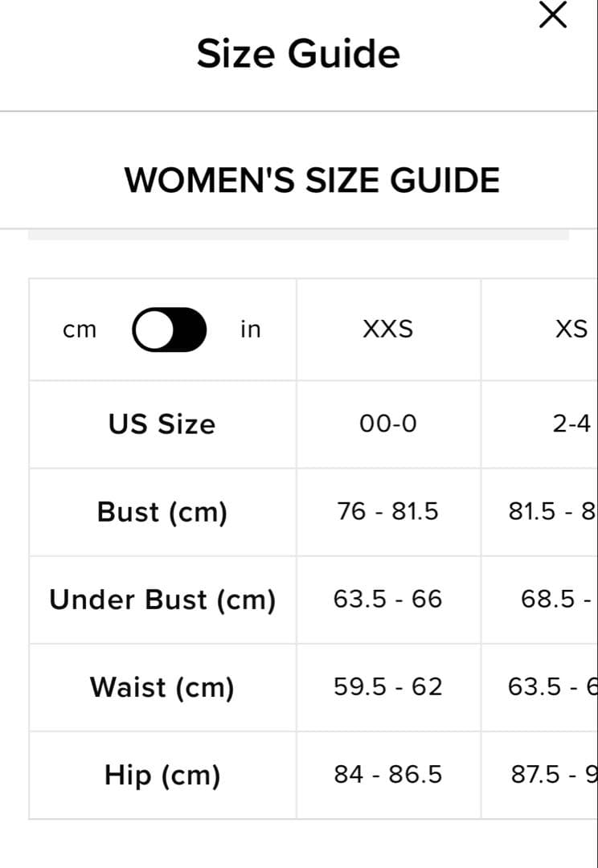This screenshot has width=598, height=868.
Task: Click the 63.5 - 66 under bust cell
Action: click(387, 600)
